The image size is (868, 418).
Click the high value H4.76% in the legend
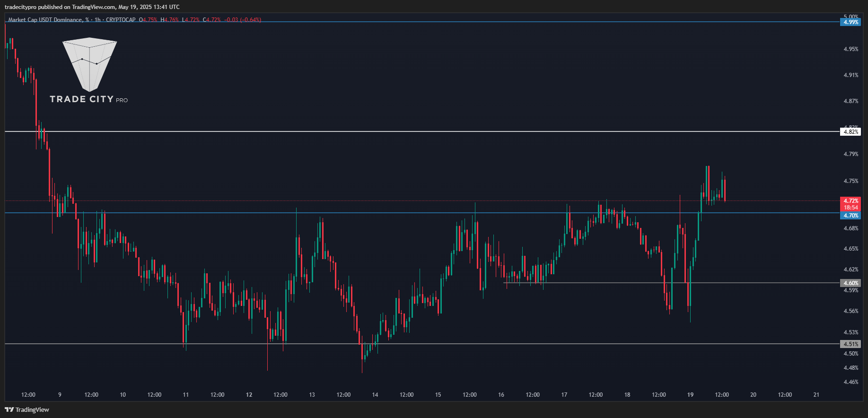point(170,20)
